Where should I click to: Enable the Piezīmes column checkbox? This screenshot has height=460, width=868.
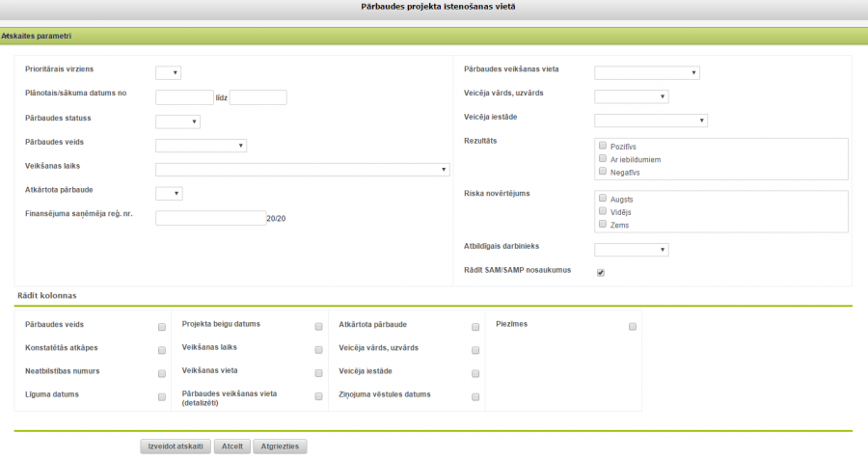[633, 327]
